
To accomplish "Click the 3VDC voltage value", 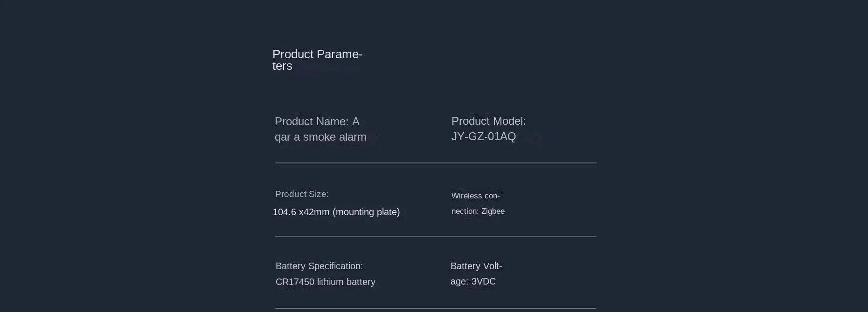I will [x=484, y=282].
